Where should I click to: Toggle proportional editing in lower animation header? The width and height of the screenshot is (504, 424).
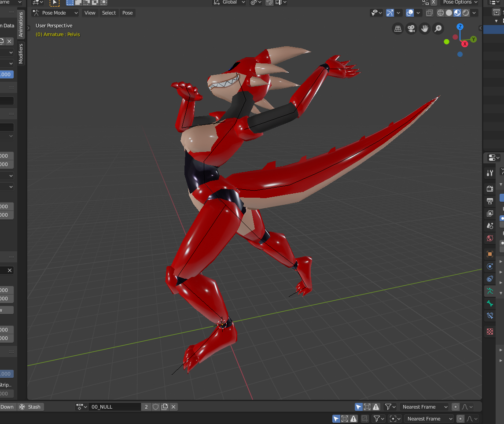[460, 419]
